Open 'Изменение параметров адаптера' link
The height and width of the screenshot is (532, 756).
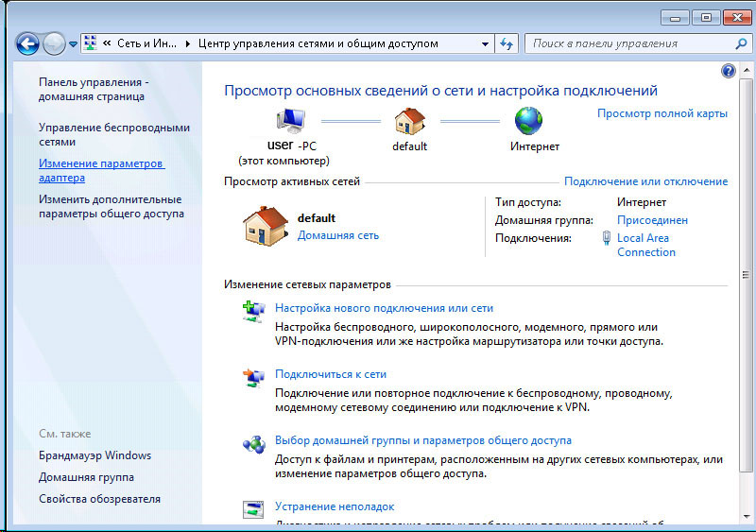coord(102,170)
